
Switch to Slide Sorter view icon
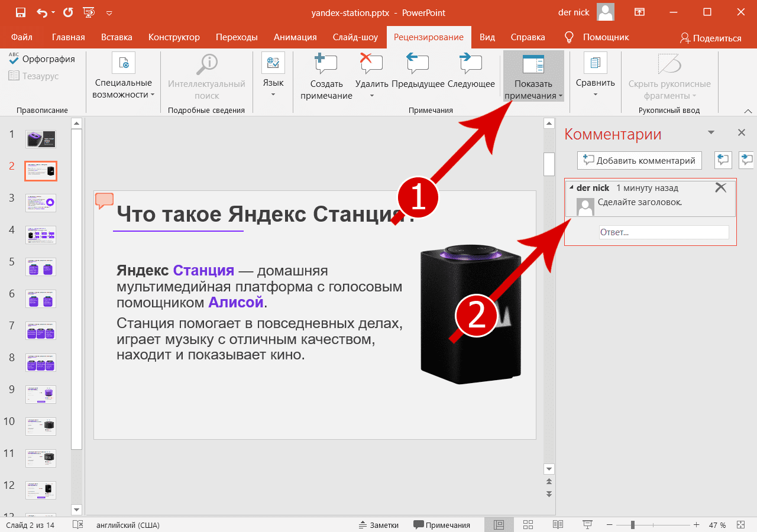click(x=528, y=525)
